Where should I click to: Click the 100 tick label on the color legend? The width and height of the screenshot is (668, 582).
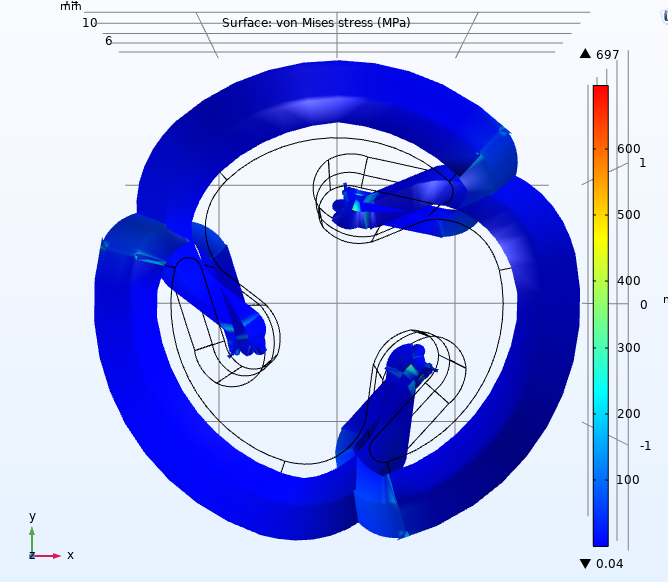(x=628, y=479)
